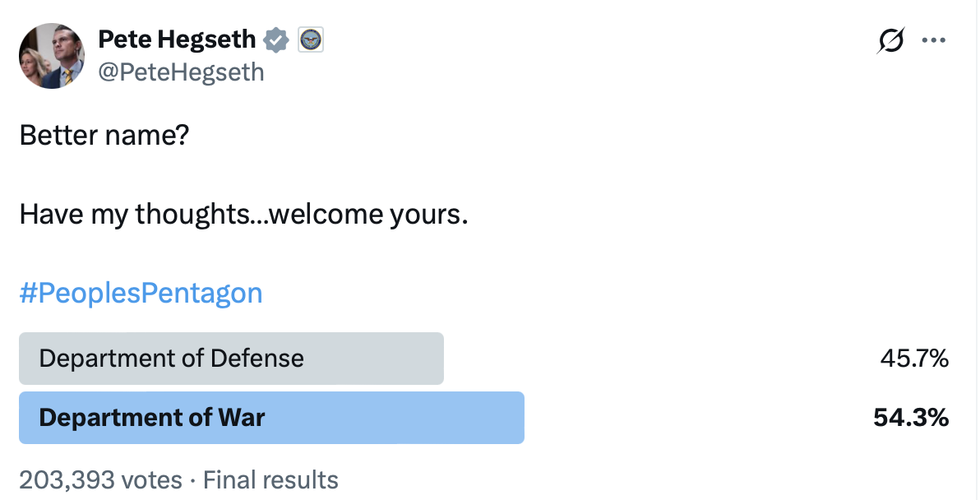Click the Pete Hegseth display name
The image size is (980, 500).
pos(177,39)
